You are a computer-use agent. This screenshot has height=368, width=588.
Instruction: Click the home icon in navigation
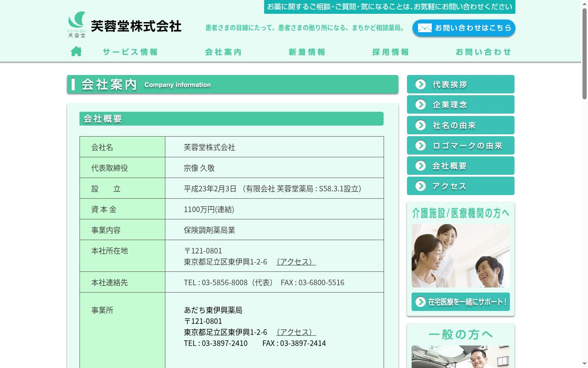76,52
